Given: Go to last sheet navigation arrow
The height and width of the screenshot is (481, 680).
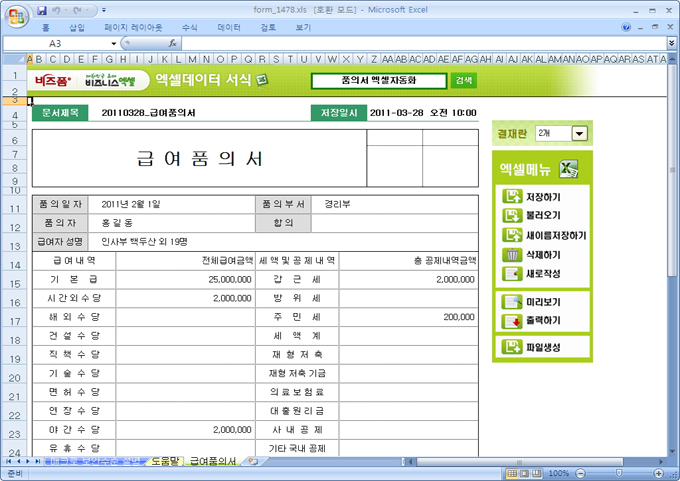Looking at the screenshot, I should click(x=38, y=461).
